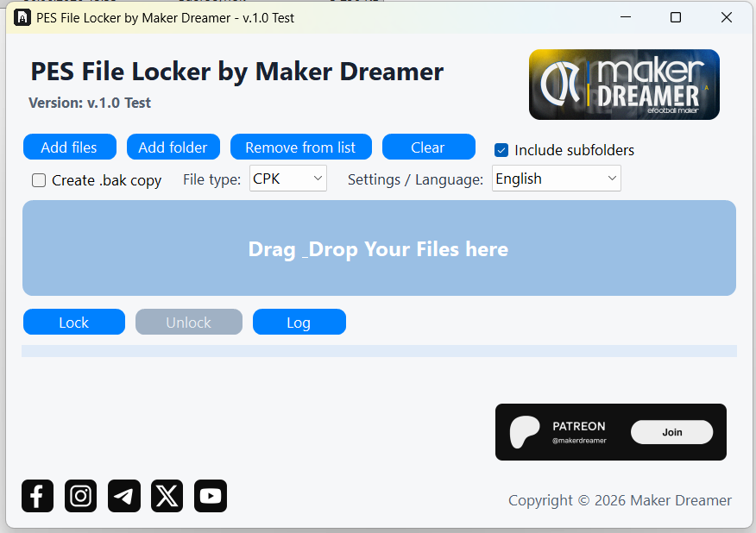This screenshot has width=756, height=533.
Task: Close the PES File Locker window
Action: pyautogui.click(x=727, y=18)
